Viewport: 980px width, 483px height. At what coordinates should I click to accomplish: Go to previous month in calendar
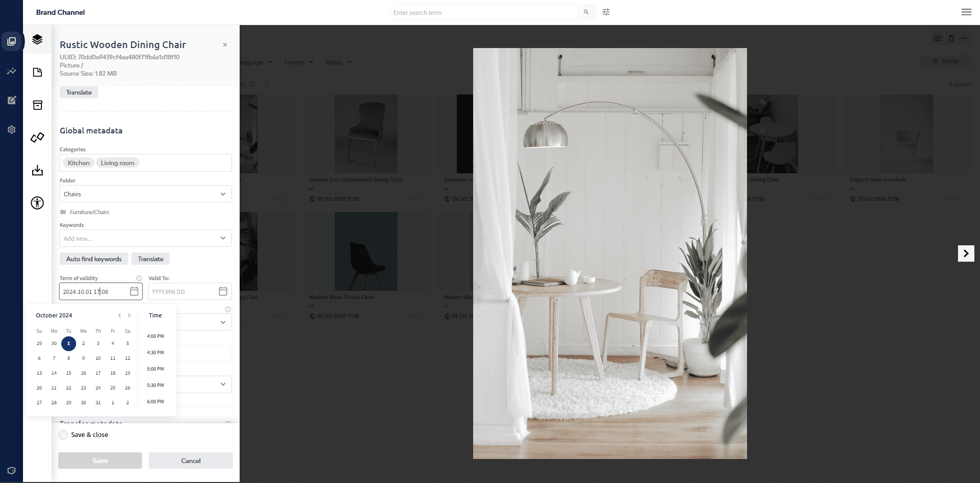click(x=120, y=315)
